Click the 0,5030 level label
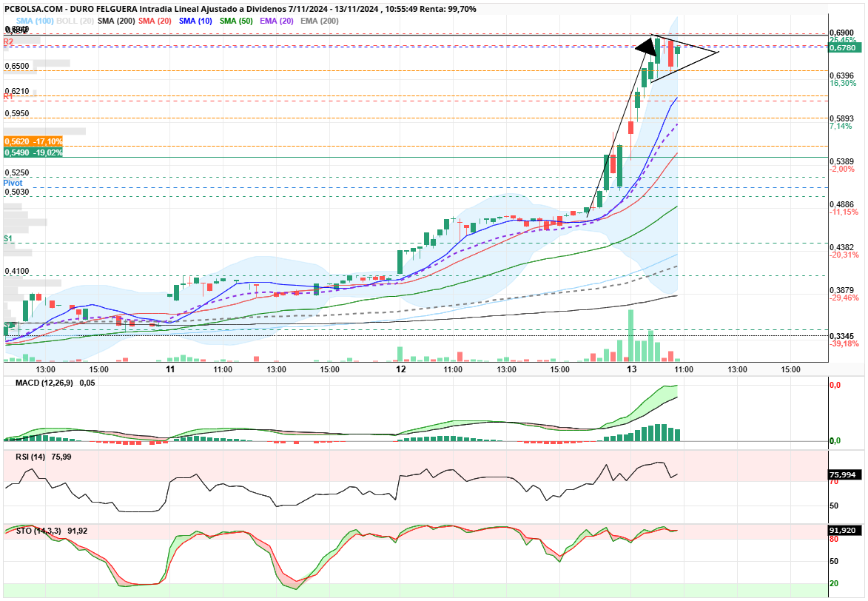Image resolution: width=868 pixels, height=601 pixels. tap(16, 192)
